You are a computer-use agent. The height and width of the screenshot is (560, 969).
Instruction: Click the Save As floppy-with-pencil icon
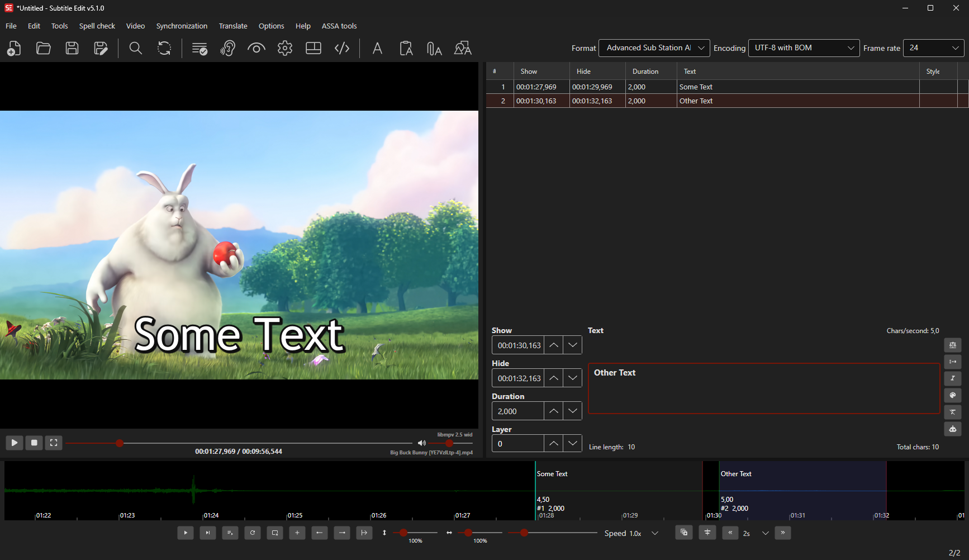point(101,49)
